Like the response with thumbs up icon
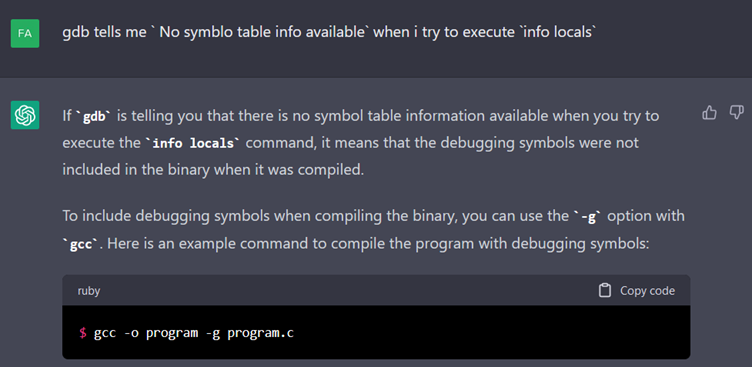This screenshot has width=752, height=367. click(709, 113)
